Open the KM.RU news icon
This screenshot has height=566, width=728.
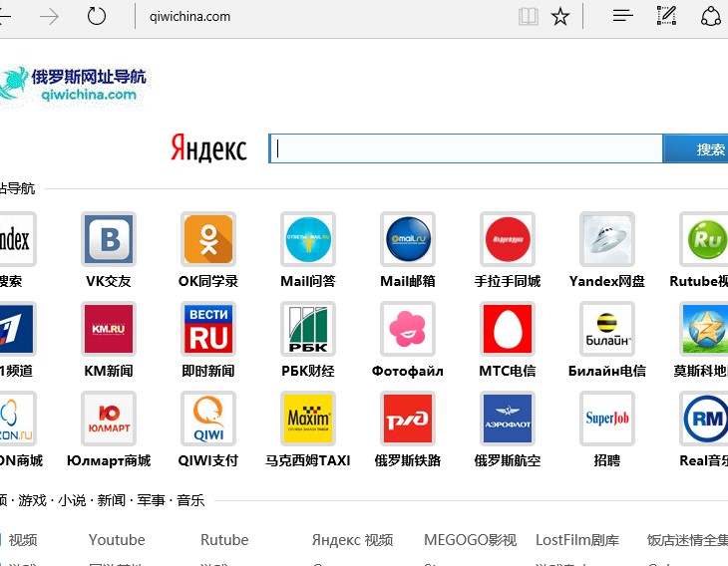(109, 329)
